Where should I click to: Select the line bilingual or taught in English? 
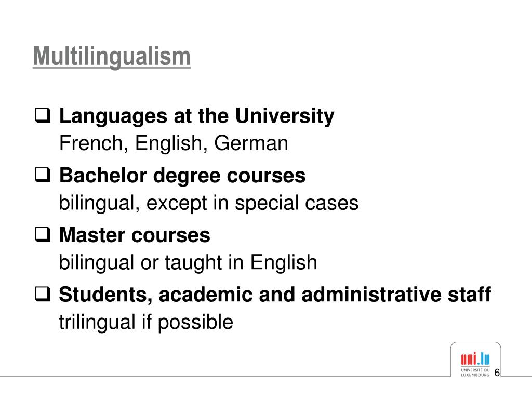(188, 262)
